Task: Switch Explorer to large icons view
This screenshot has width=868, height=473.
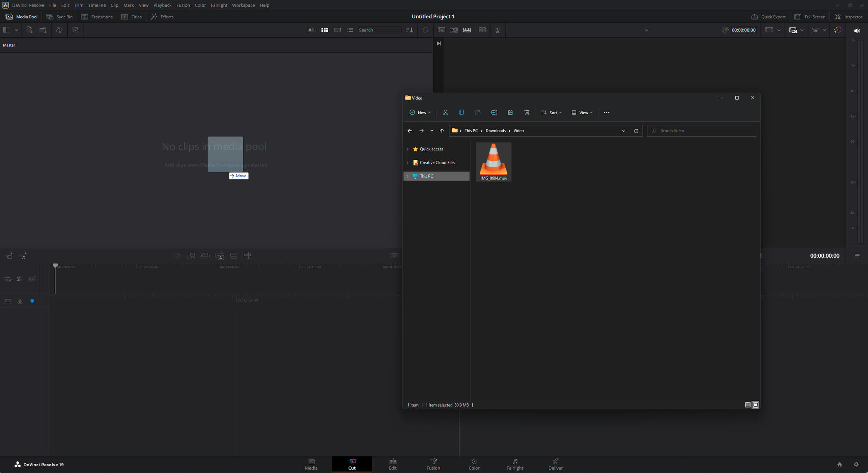Action: point(756,405)
